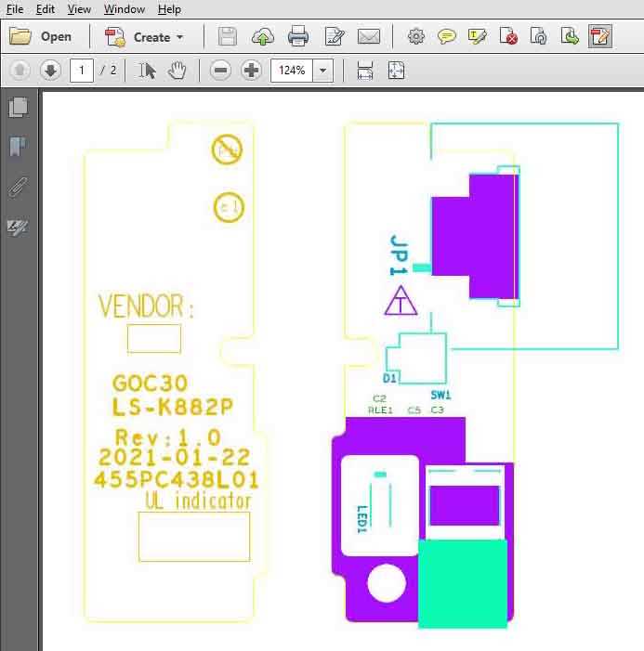Zoom out with minus button
The image size is (644, 651).
click(220, 71)
